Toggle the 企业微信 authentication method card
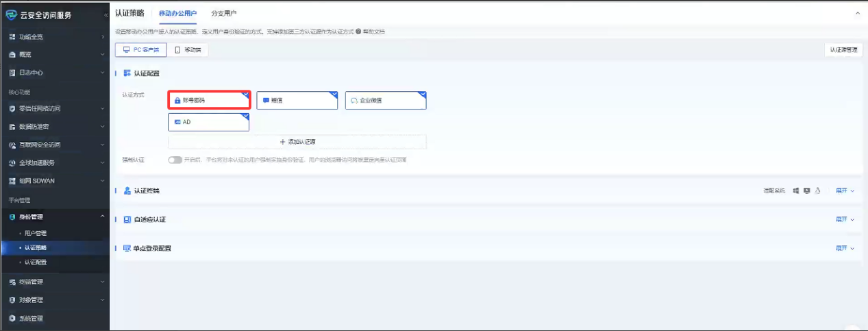The height and width of the screenshot is (331, 868). point(386,100)
